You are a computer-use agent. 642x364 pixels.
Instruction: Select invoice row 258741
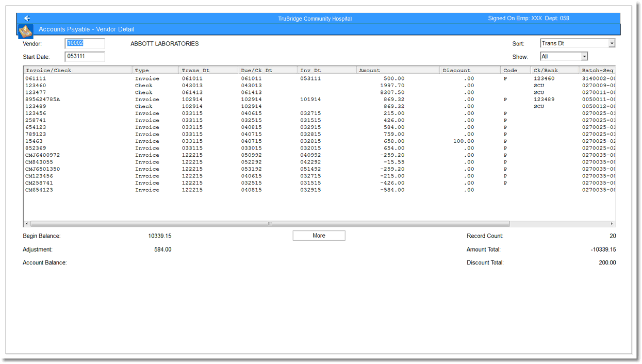[x=320, y=120]
